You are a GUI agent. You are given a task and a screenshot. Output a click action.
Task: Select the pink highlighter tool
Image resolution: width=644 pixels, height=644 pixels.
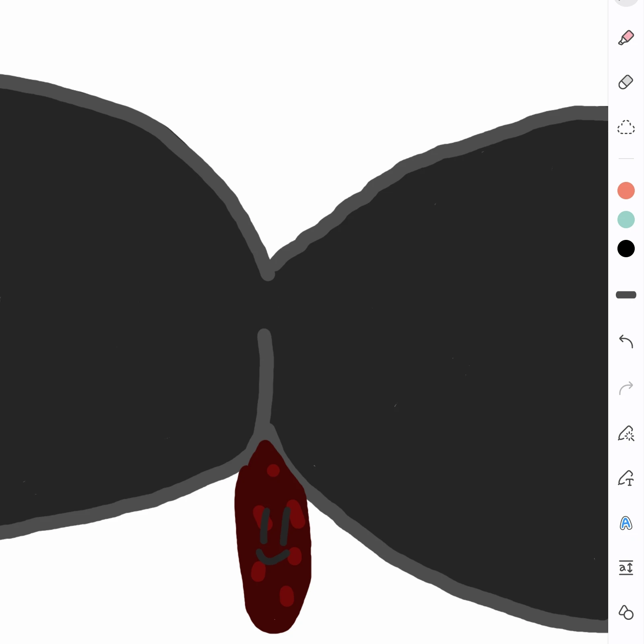tap(626, 37)
